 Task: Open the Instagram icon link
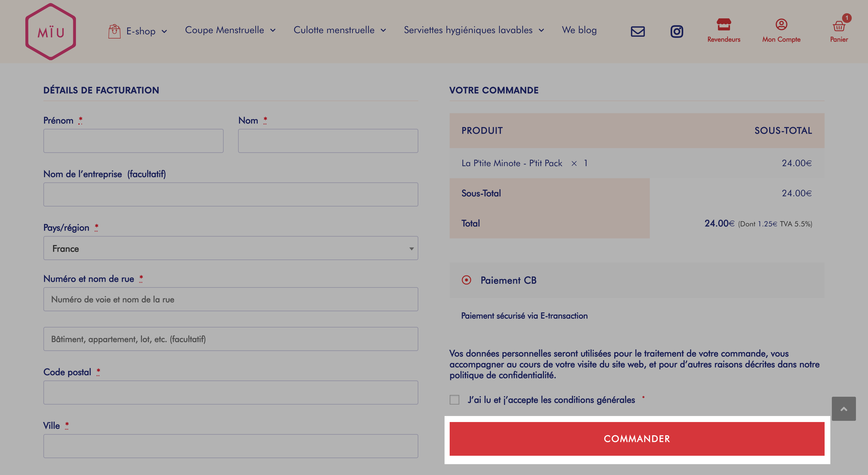[x=677, y=32]
